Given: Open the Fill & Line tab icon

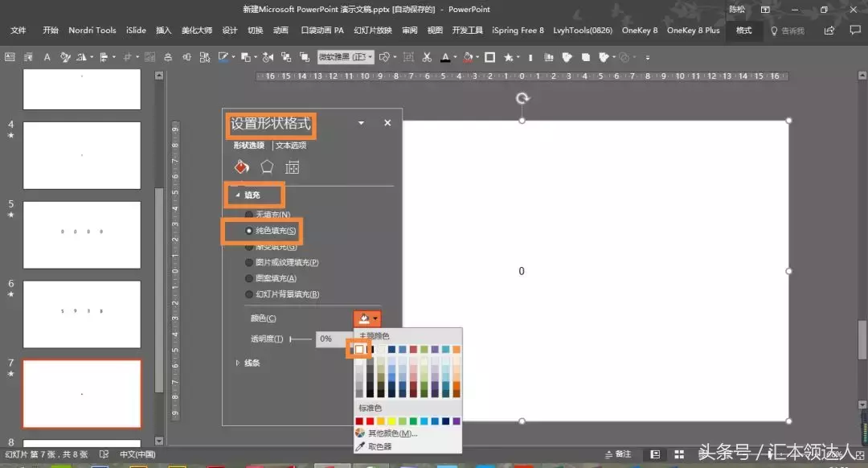Looking at the screenshot, I should (241, 166).
